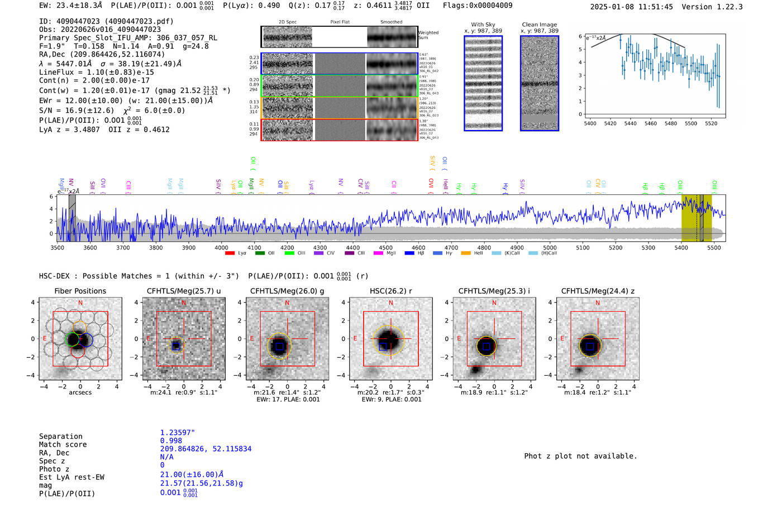Click the red Lyα legend color swatch

point(230,253)
